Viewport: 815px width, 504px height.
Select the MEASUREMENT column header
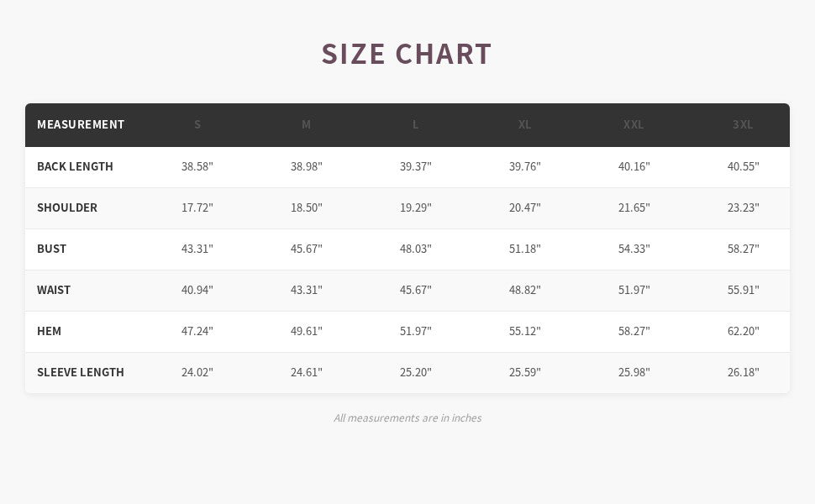pyautogui.click(x=81, y=124)
